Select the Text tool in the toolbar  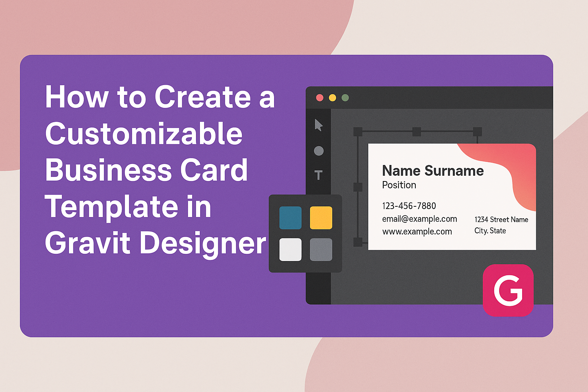click(318, 175)
